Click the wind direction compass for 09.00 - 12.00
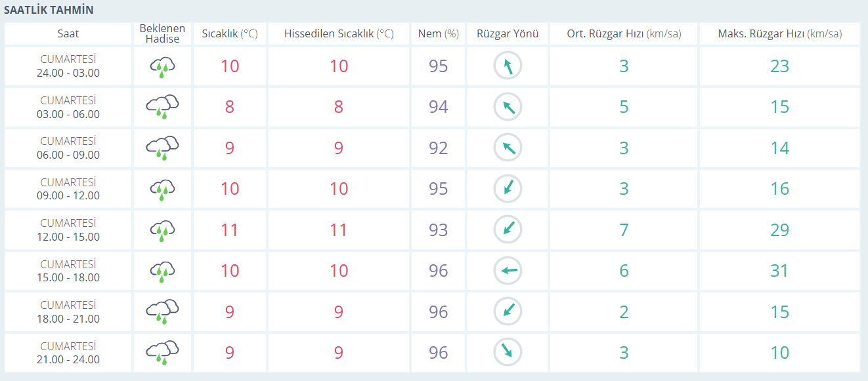 pyautogui.click(x=508, y=189)
